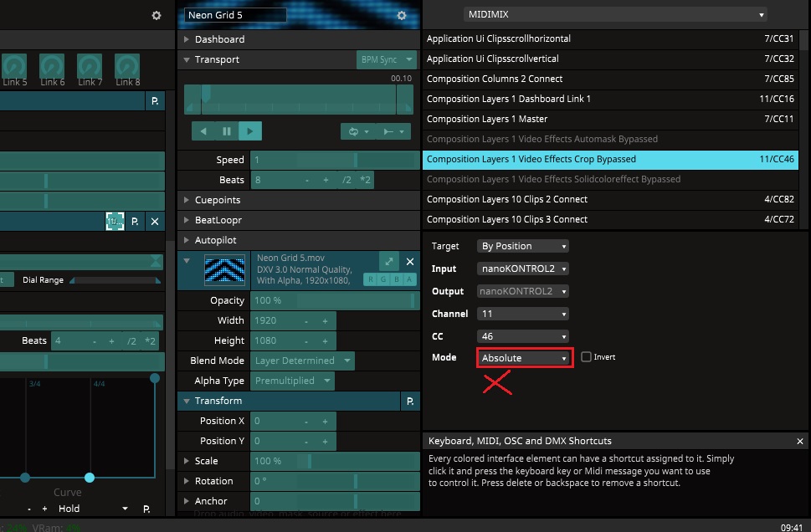The width and height of the screenshot is (811, 532).
Task: Expand the Dashboard section
Action: pyautogui.click(x=186, y=39)
